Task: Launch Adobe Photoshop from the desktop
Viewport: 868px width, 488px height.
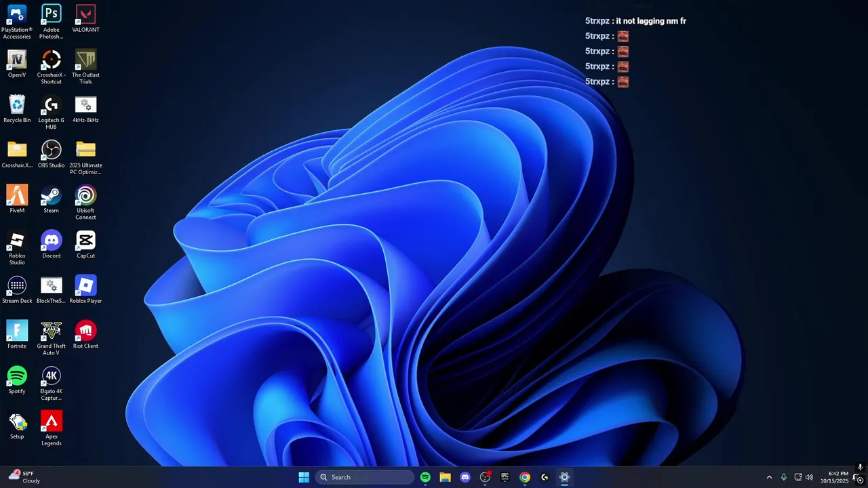Action: point(51,22)
